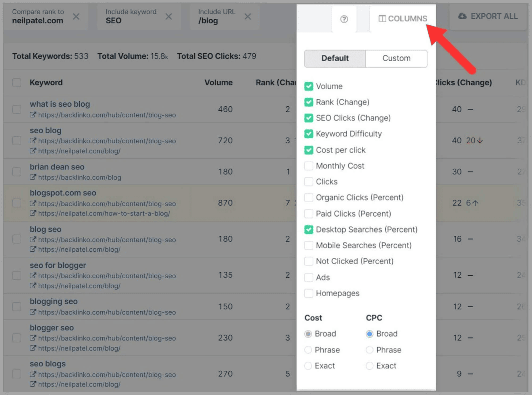Tick the select-all keywords header checkbox
Screen dimensions: 532x395
click(17, 82)
